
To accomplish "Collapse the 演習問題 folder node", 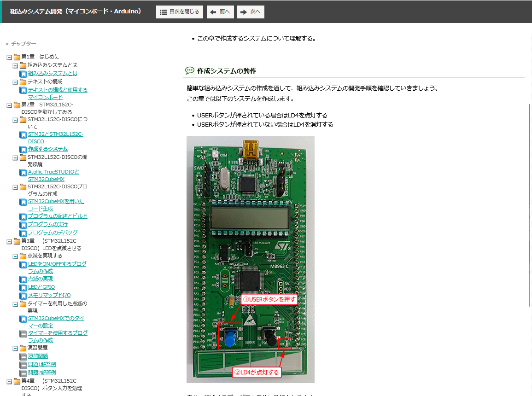I will point(15,348).
